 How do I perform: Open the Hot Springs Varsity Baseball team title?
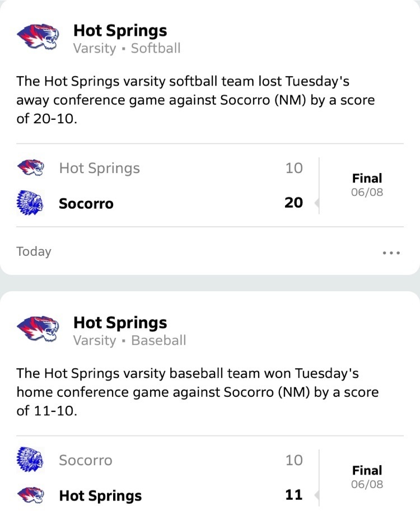130,331
